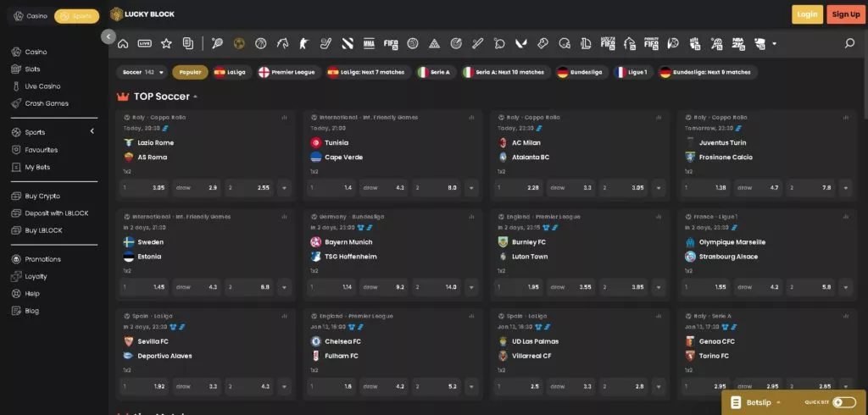
Task: Go to the home icon in sports bar
Action: click(123, 43)
